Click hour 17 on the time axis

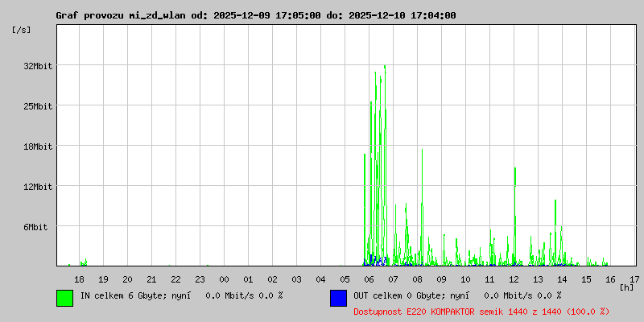point(634,279)
